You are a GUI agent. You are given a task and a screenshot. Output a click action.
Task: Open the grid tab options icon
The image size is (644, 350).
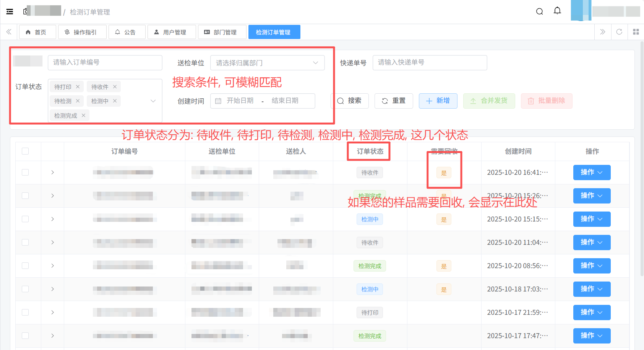click(x=636, y=32)
